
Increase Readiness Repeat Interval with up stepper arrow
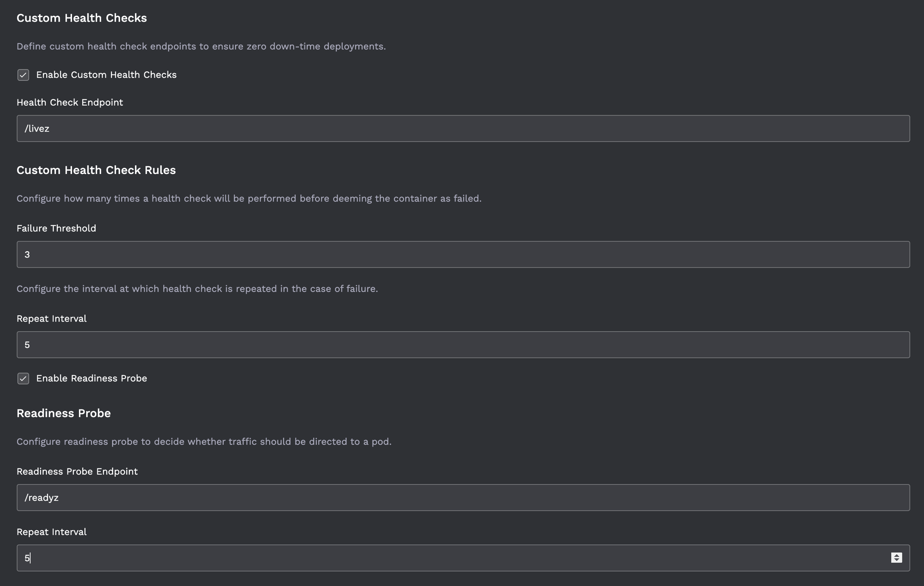tap(897, 555)
